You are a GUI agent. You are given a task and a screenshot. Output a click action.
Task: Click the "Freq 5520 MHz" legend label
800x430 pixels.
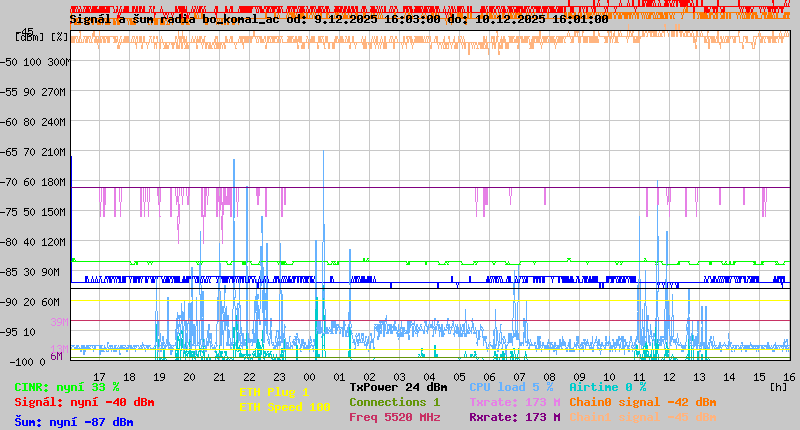tap(394, 417)
